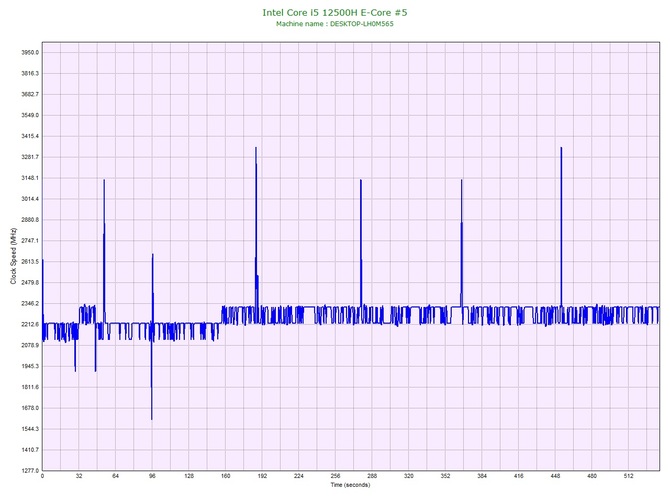The height and width of the screenshot is (502, 670).
Task: Click the 2212.6 y-axis value
Action: tap(30, 325)
